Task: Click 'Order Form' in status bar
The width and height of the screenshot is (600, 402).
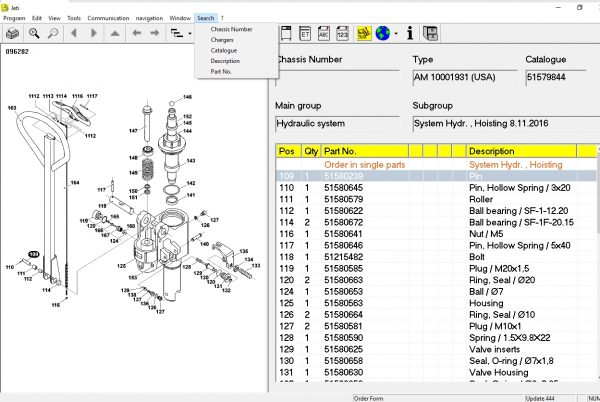Action: (368, 399)
